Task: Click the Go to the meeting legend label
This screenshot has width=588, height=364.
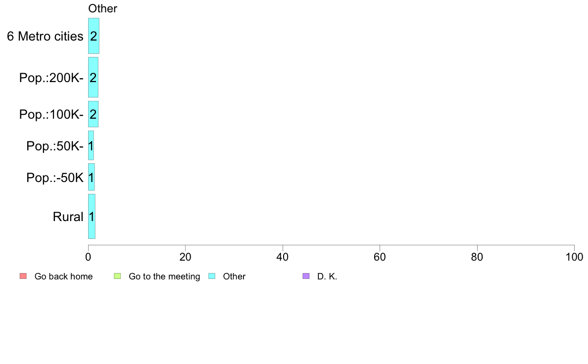Action: coord(164,276)
